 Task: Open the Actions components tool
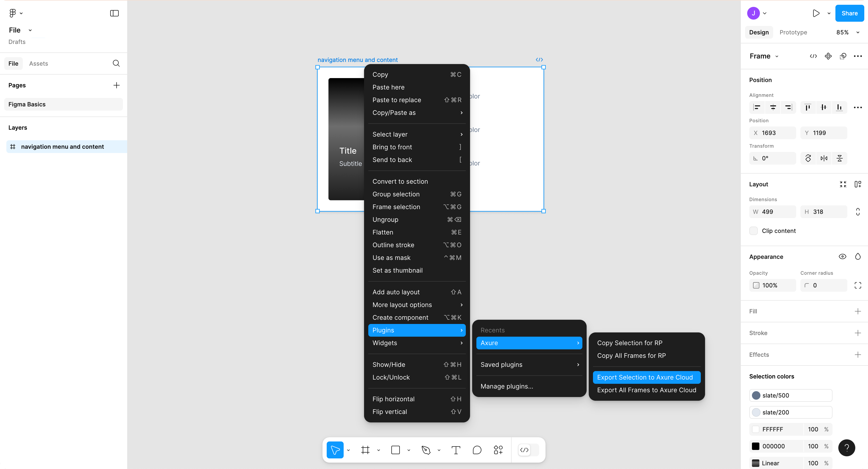click(x=498, y=450)
